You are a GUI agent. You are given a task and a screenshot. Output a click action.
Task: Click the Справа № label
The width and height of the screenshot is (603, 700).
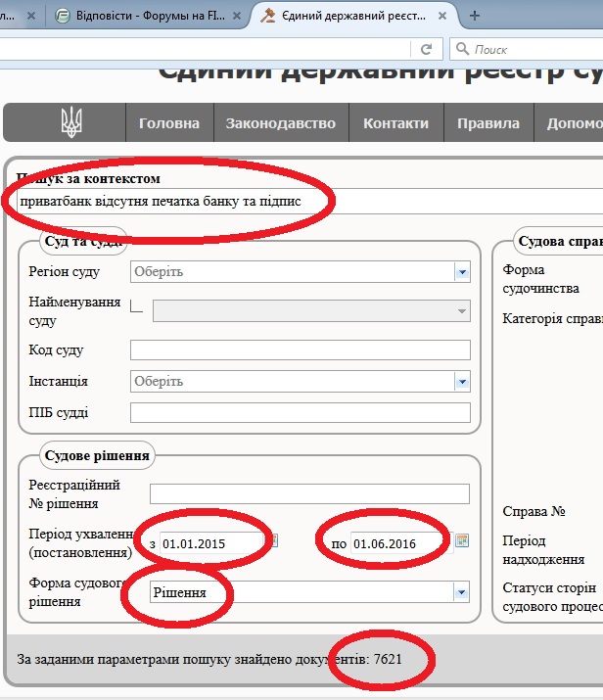533,511
